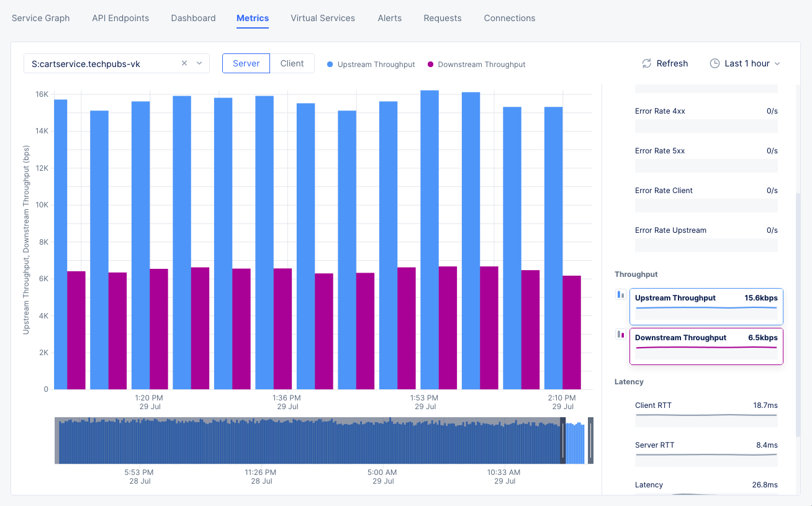Toggle the Downstream Throughput legend dot
Image resolution: width=812 pixels, height=506 pixels.
click(x=430, y=65)
